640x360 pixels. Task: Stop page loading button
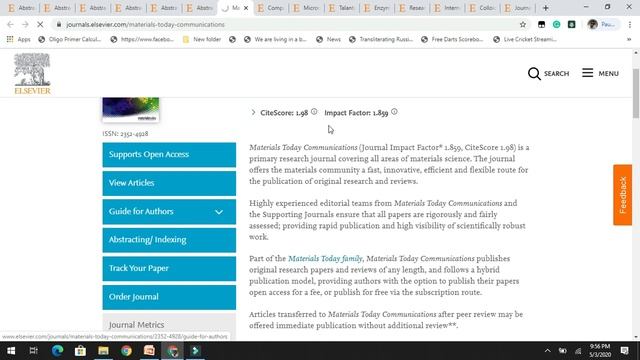tap(40, 24)
